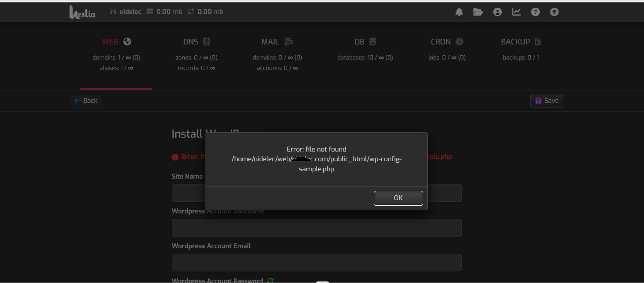
Task: Open the user account profile icon
Action: click(x=497, y=12)
